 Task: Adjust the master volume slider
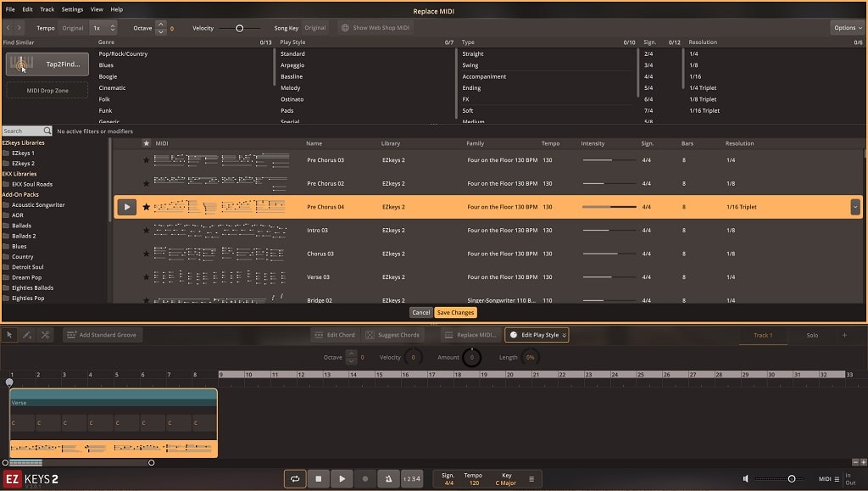[x=792, y=479]
